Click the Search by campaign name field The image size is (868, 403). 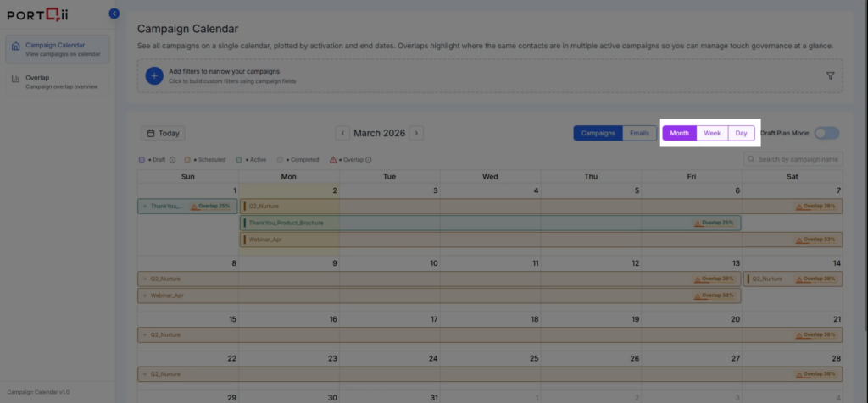pos(797,159)
